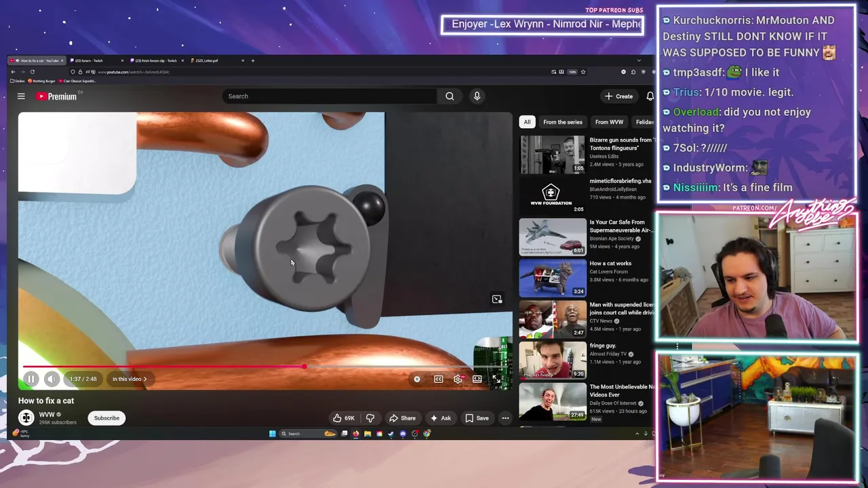The image size is (868, 488).
Task: Start voice search with the microphone icon
Action: click(x=477, y=96)
